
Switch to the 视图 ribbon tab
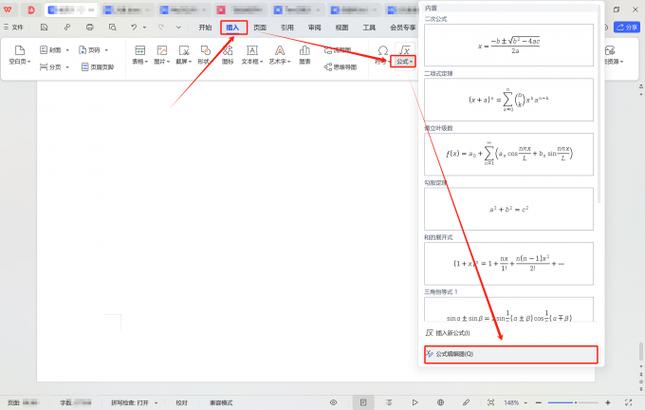[342, 28]
